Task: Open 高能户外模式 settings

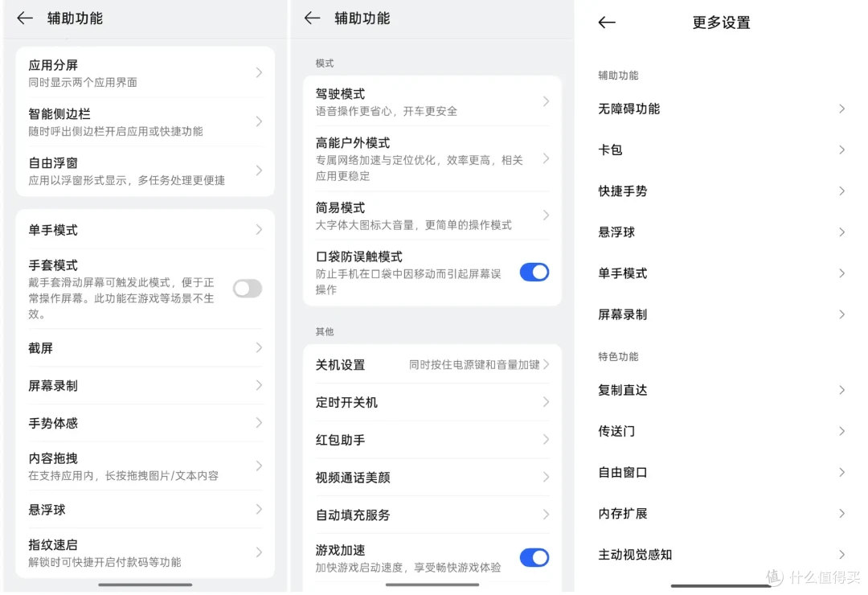Action: (x=432, y=159)
